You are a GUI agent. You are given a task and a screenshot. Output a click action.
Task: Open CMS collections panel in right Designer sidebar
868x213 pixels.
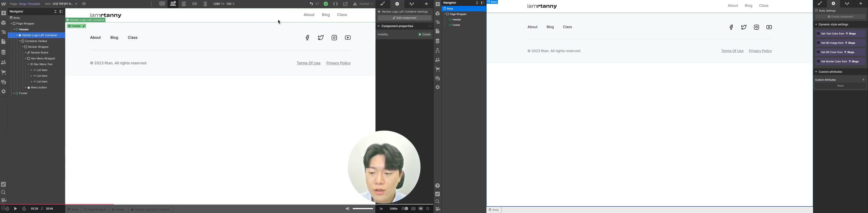(437, 41)
